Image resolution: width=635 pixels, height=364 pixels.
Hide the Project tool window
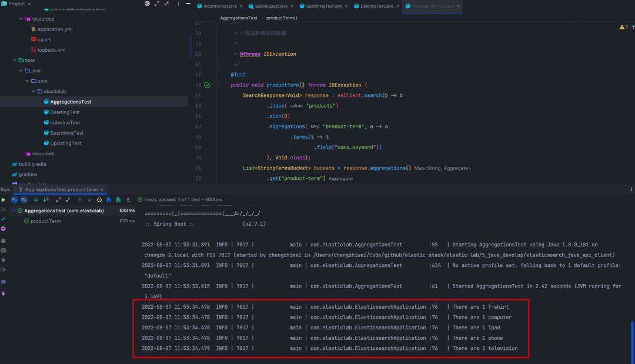pyautogui.click(x=188, y=4)
